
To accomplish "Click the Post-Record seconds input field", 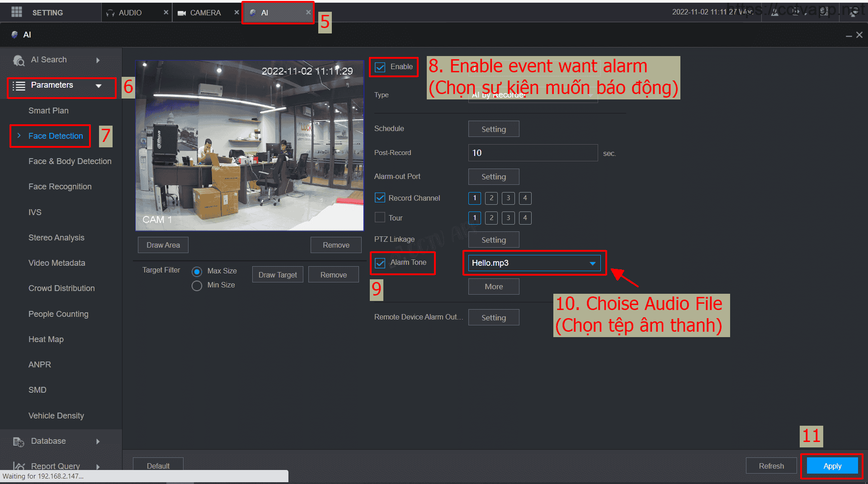I will 533,153.
